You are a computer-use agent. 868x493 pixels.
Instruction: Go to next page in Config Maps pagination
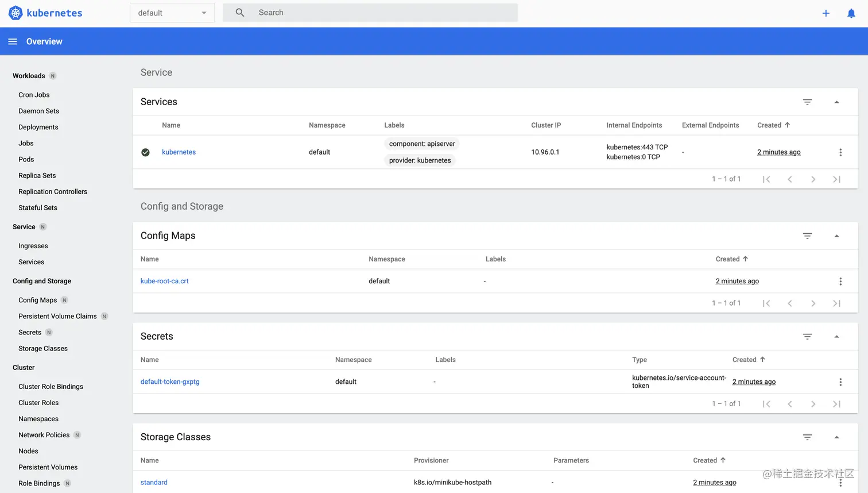813,303
